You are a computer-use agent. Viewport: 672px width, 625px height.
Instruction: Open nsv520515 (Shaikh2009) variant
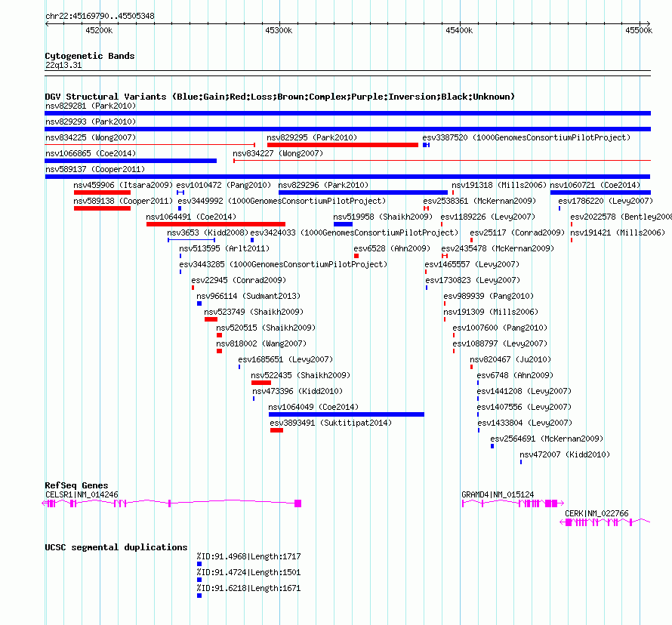point(266,328)
